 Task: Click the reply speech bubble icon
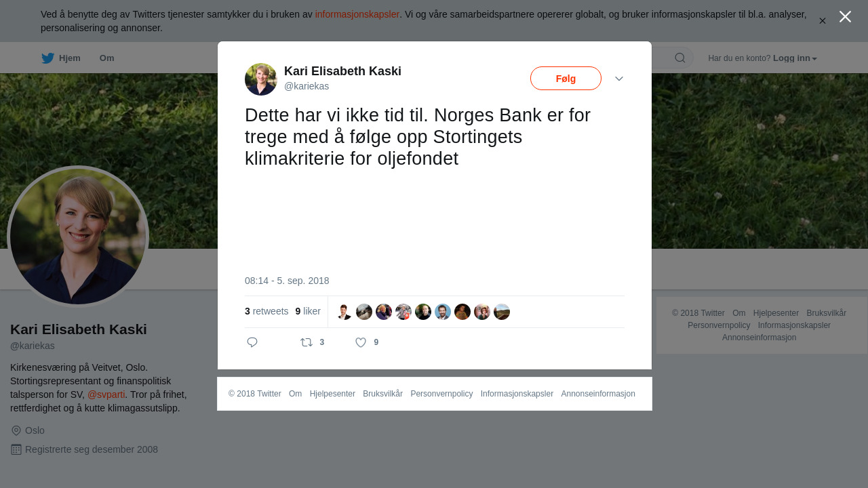[252, 342]
